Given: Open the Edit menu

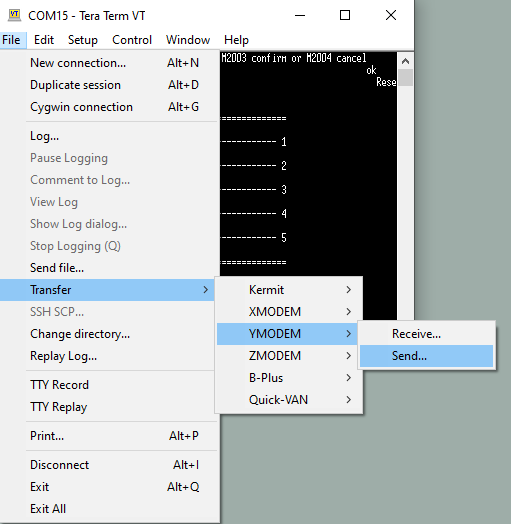Looking at the screenshot, I should click(x=44, y=40).
